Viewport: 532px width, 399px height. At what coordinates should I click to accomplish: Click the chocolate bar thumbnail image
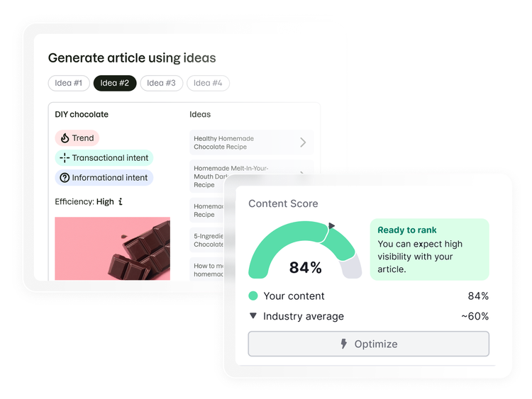113,248
